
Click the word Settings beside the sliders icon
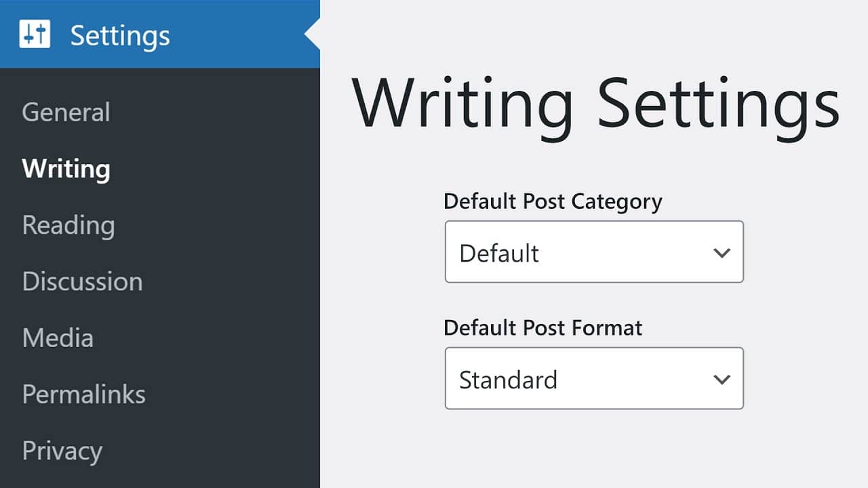(x=120, y=35)
